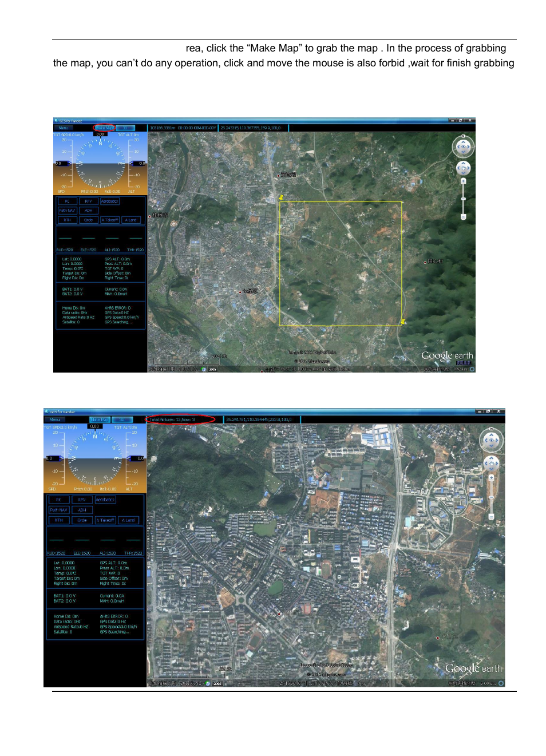Click A Land in lower window
This screenshot has height=756, width=546.
(x=129, y=520)
